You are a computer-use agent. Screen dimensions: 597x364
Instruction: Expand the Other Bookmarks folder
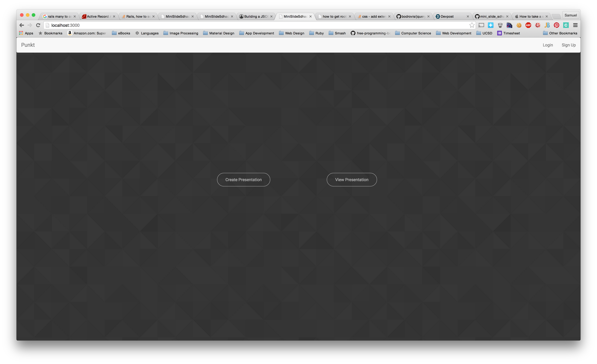[560, 33]
